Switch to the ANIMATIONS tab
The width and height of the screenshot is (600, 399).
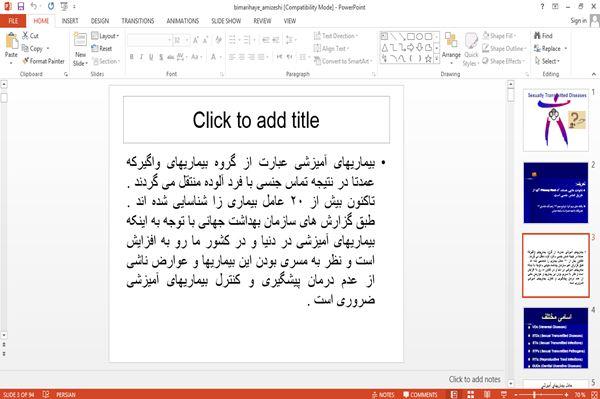coord(183,21)
